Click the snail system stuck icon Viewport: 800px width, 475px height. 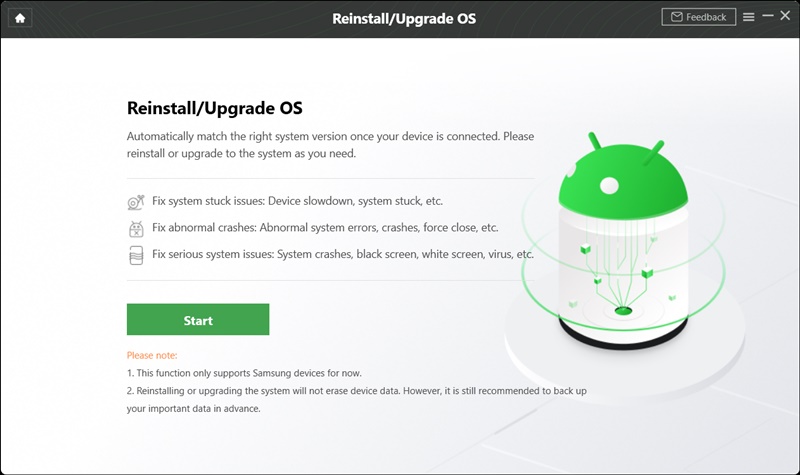pos(136,202)
